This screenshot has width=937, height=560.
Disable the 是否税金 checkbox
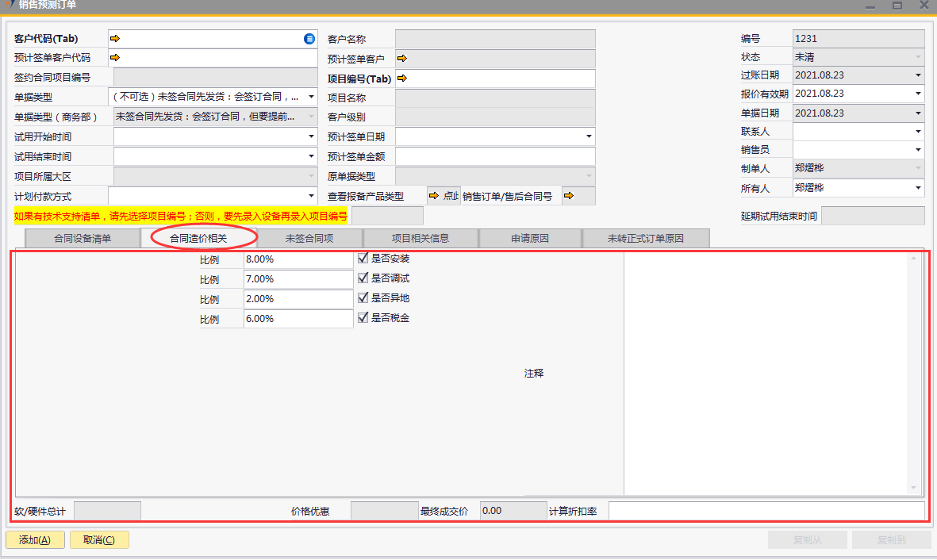tap(363, 318)
